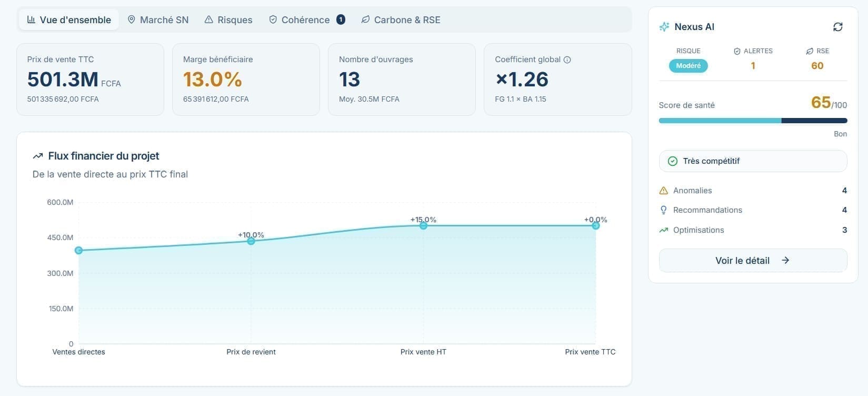Click the ALERTES count 1
This screenshot has width=868, height=396.
753,66
